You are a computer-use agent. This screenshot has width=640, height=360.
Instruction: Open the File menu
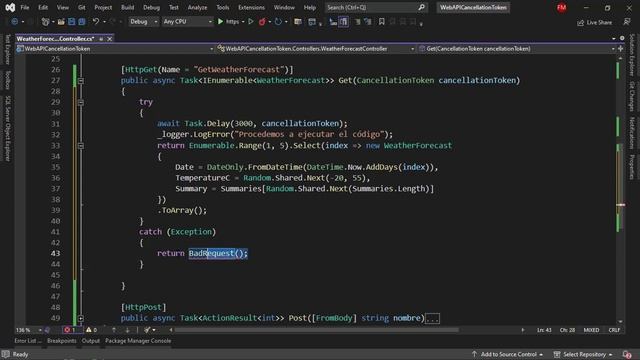[x=24, y=7]
